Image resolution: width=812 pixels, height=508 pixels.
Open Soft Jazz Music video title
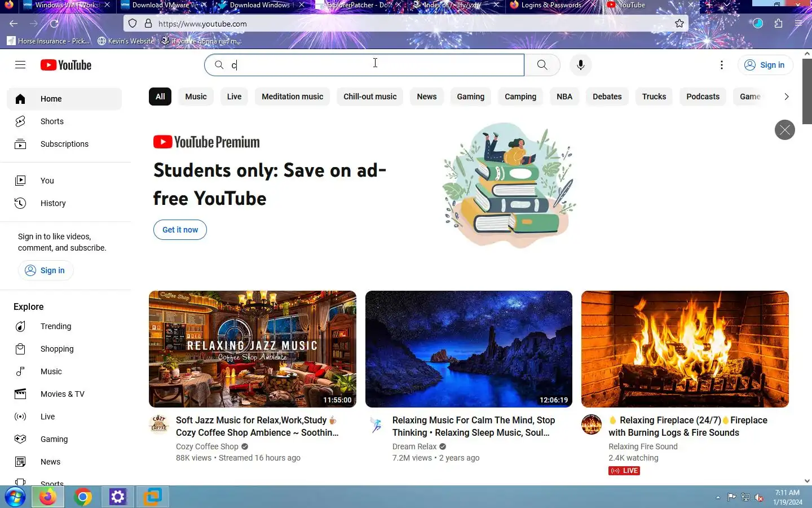[257, 426]
